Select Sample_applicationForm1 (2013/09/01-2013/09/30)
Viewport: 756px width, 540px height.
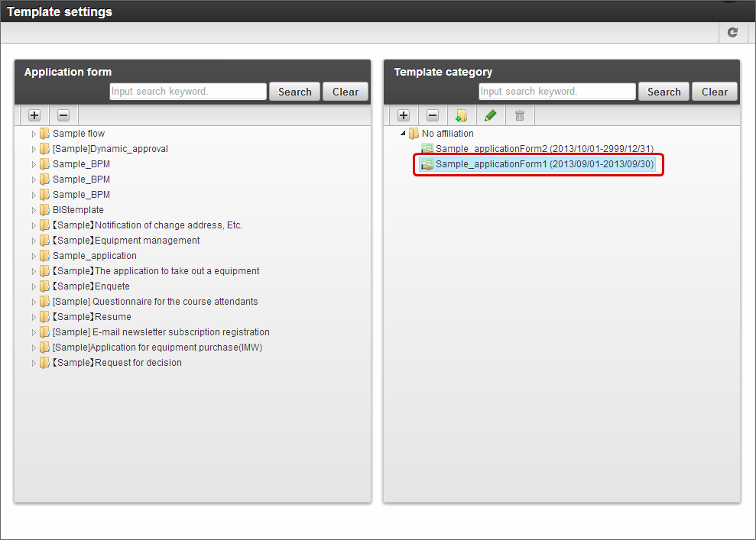click(x=545, y=164)
